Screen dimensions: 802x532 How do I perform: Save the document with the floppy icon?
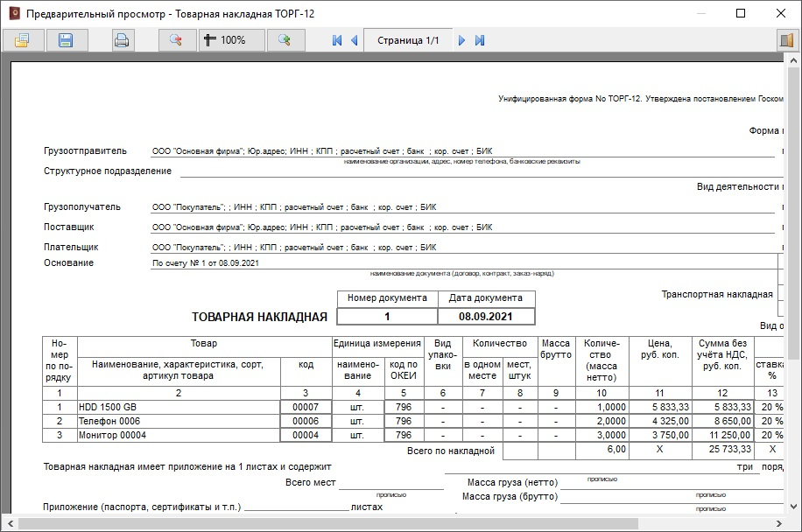tap(66, 40)
